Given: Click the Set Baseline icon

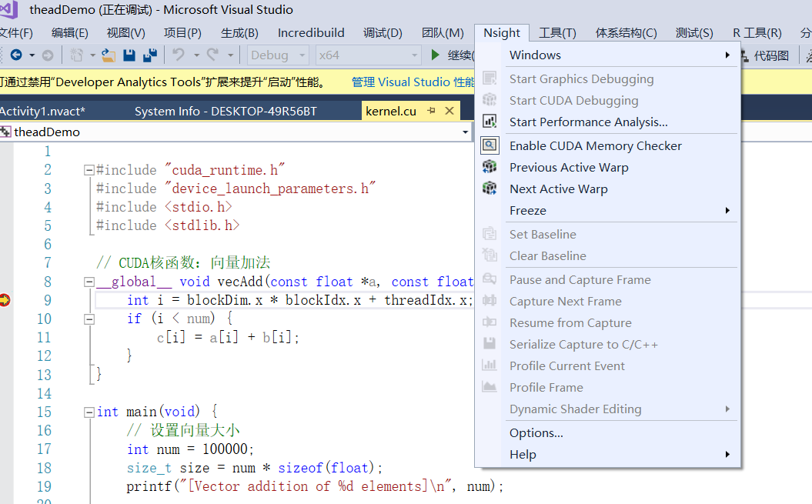Looking at the screenshot, I should pos(490,234).
